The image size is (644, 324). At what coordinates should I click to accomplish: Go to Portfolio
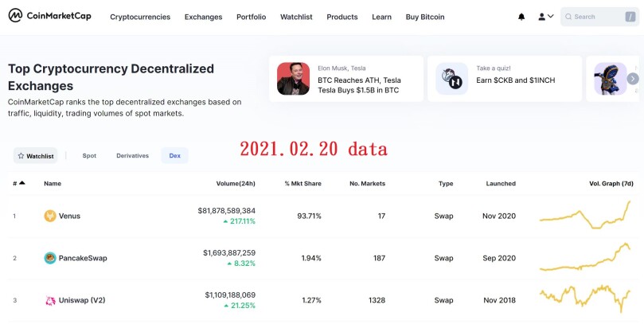[251, 17]
